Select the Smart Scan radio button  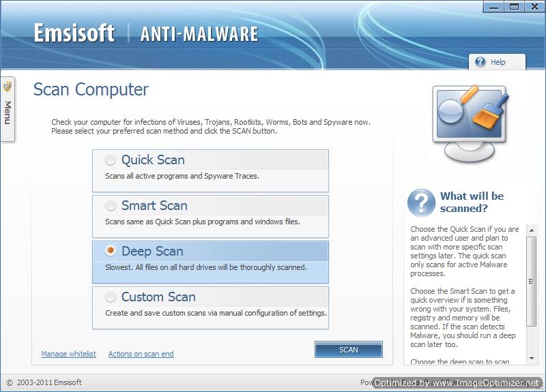point(111,205)
